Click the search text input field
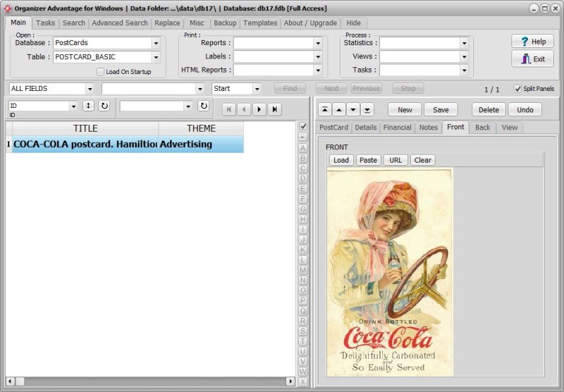This screenshot has width=564, height=392. pos(149,88)
